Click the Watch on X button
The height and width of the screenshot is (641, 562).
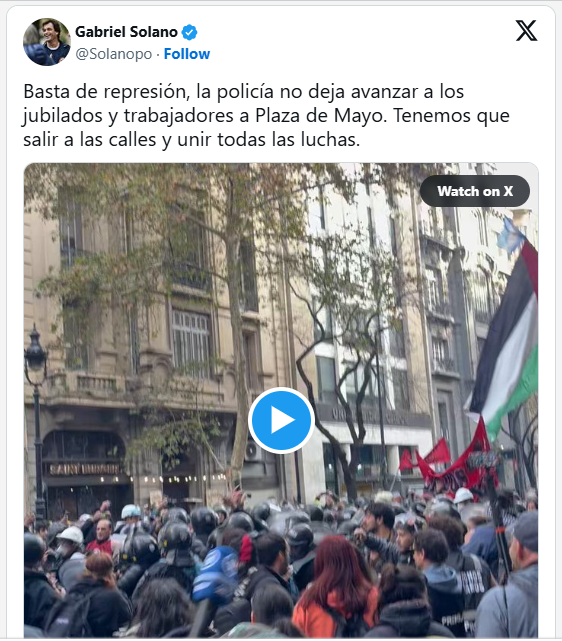pyautogui.click(x=475, y=191)
